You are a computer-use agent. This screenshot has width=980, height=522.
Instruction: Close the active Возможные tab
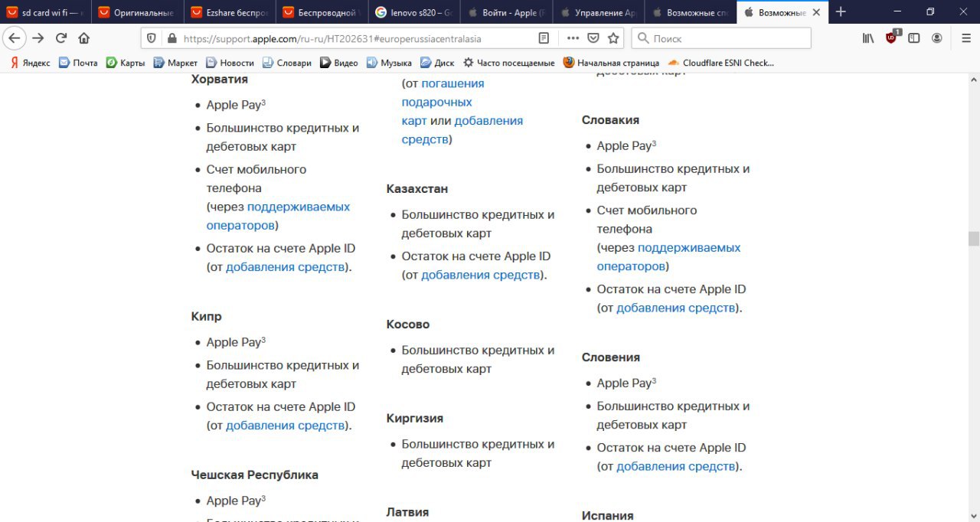click(817, 12)
